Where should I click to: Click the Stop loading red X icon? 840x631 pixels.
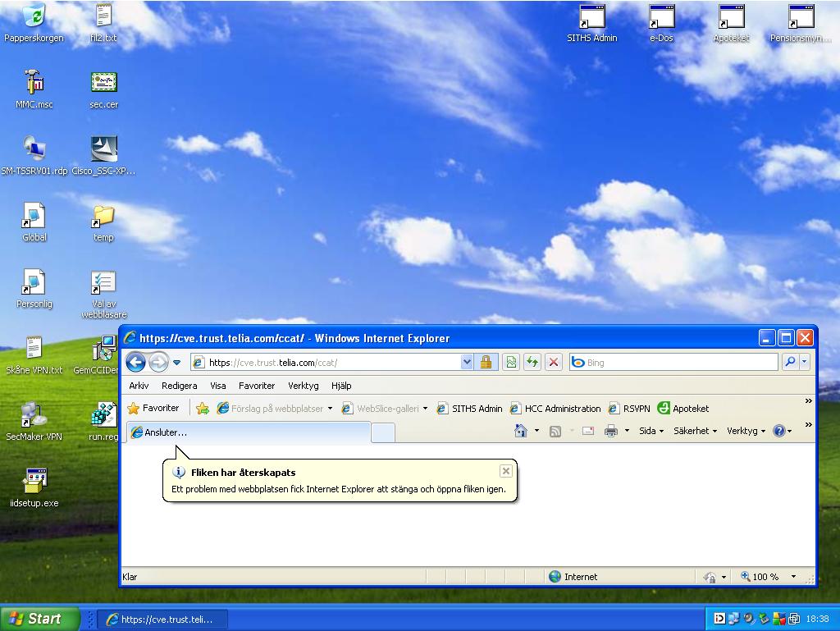coord(554,363)
